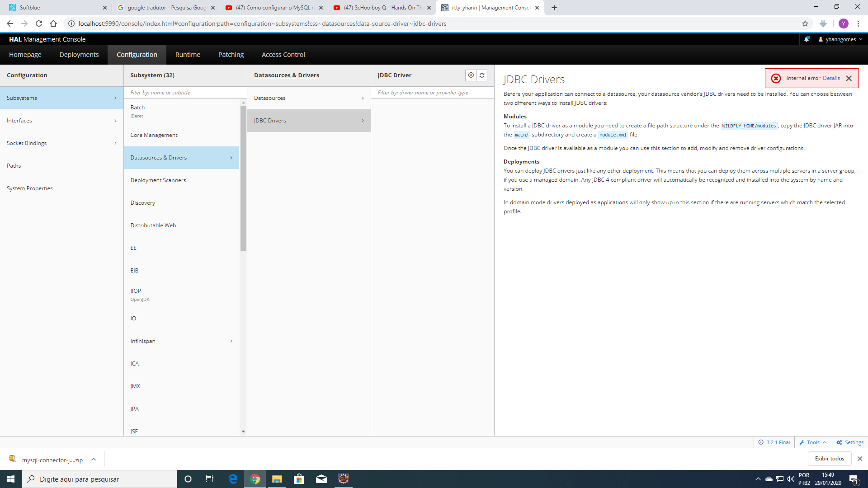Switch to the Runtime tab
868x488 pixels.
(188, 55)
